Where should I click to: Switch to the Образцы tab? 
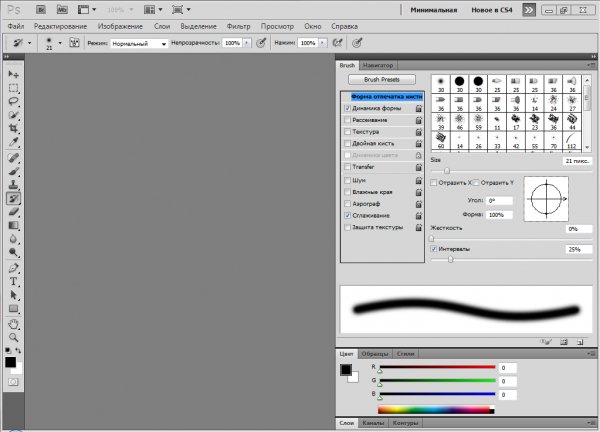pos(375,354)
